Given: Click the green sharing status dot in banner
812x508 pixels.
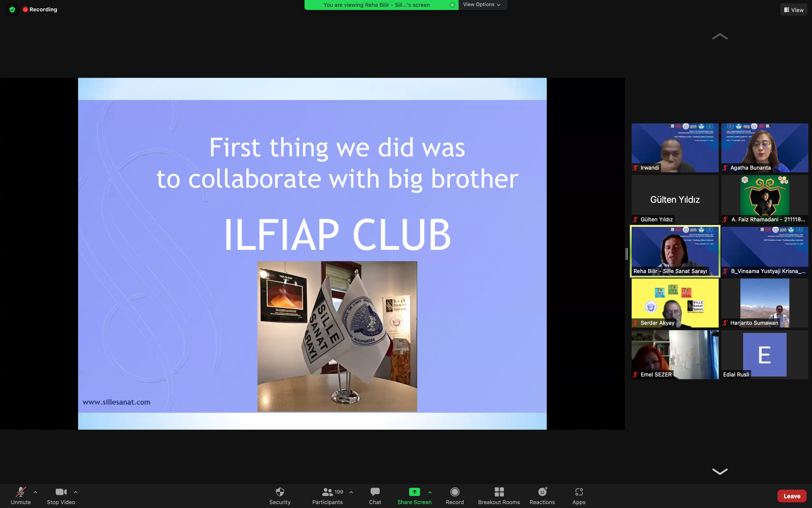Looking at the screenshot, I should 452,5.
